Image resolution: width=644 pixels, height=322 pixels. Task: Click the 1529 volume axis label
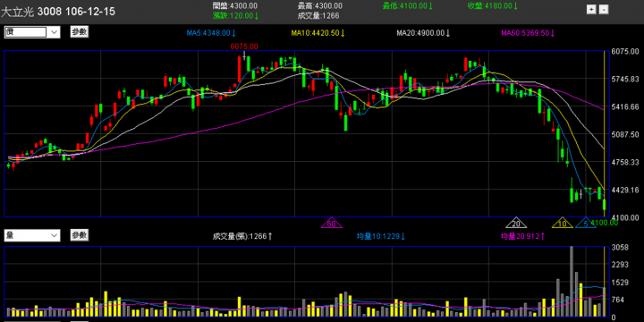point(620,282)
